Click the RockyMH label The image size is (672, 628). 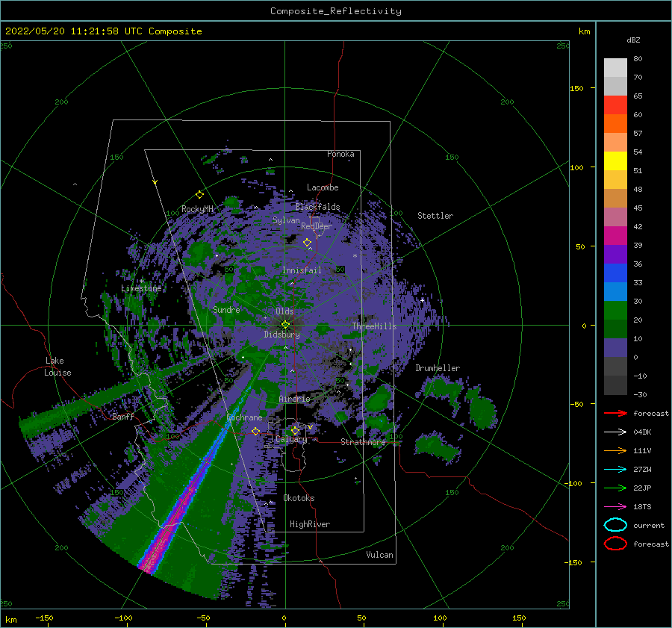pos(197,209)
